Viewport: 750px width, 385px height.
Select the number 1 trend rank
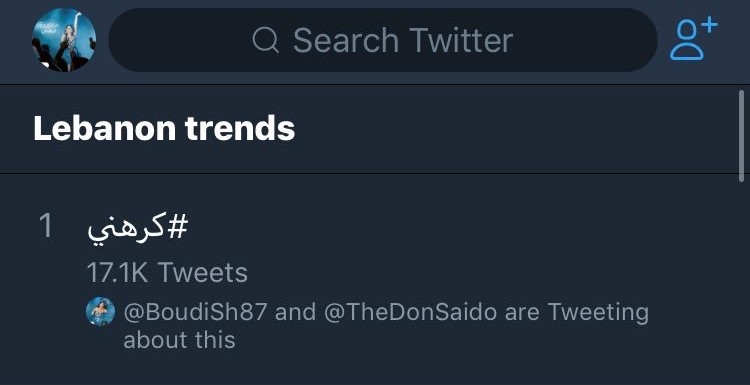(x=46, y=226)
